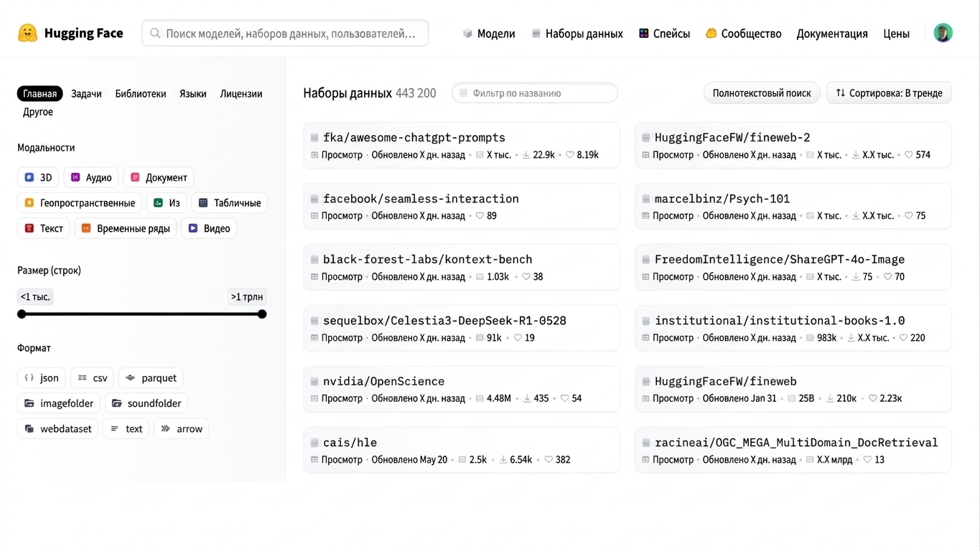Screen dimensions: 980x551
Task: Click the Наборы данных nav icon
Action: click(x=536, y=33)
